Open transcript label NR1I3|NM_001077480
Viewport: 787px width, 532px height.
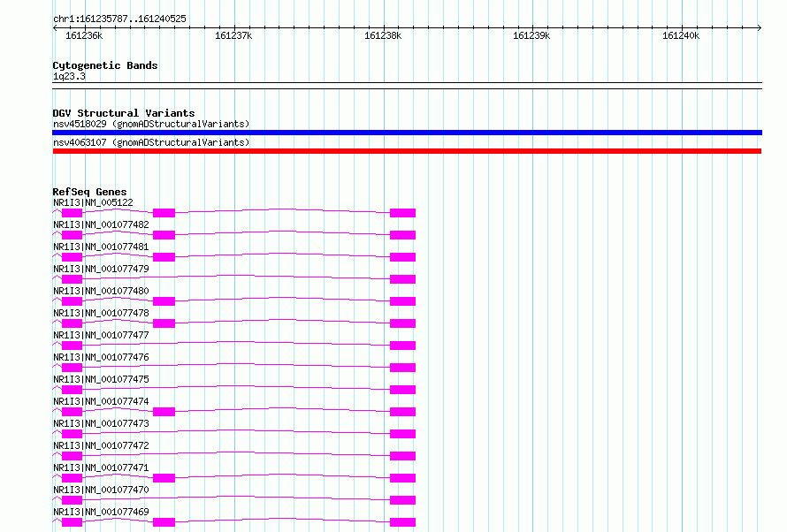pos(101,291)
